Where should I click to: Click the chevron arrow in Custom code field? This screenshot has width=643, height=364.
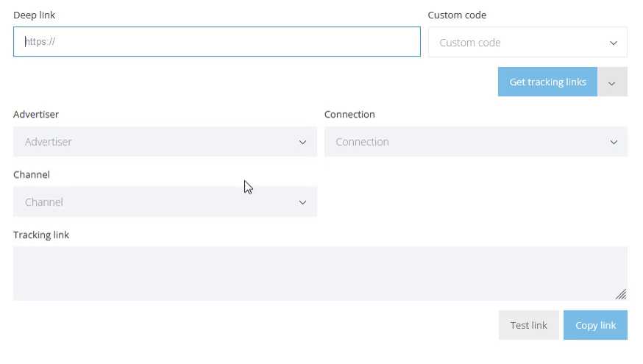[x=614, y=43]
